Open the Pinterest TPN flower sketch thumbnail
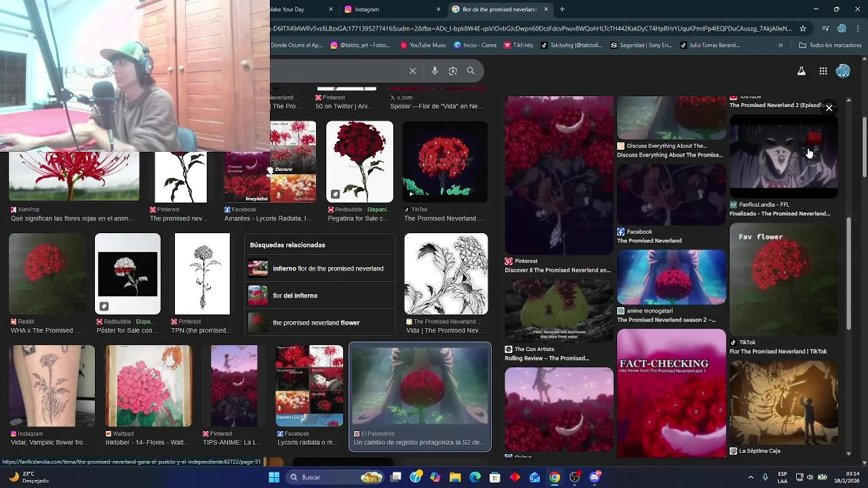 click(202, 274)
